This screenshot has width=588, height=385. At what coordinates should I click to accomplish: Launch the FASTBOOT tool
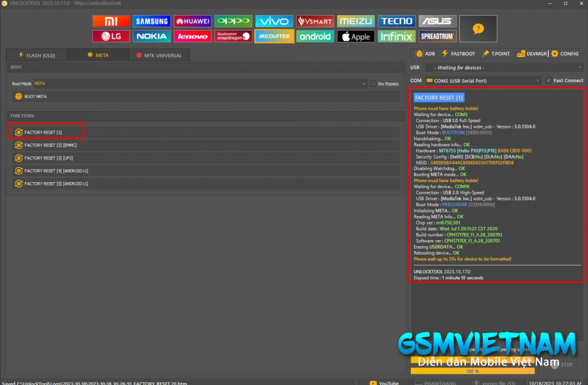458,54
